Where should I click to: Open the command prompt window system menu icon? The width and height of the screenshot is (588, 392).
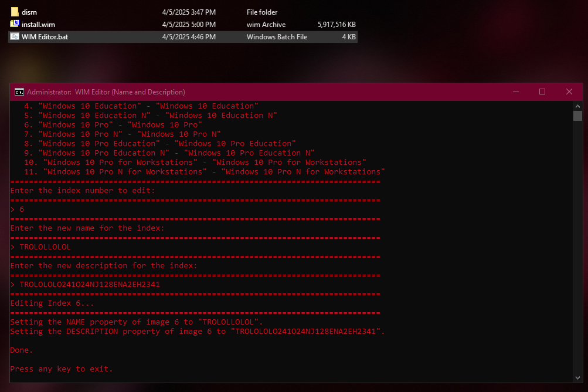19,92
